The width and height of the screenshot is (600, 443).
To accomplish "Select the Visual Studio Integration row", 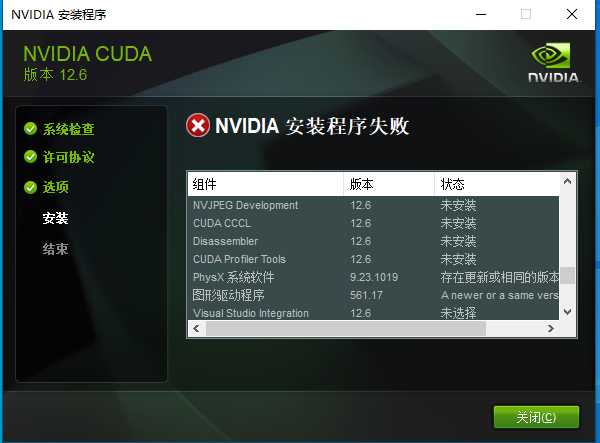I will [373, 313].
